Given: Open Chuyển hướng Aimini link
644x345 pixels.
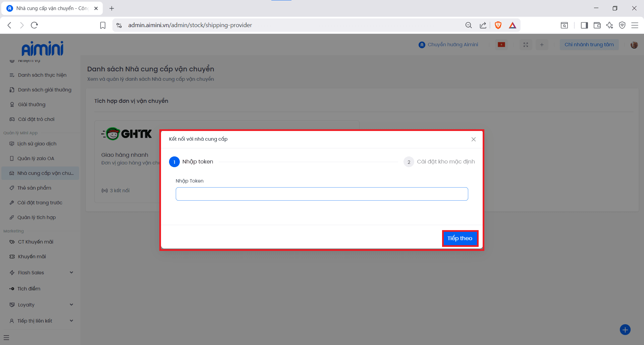Looking at the screenshot, I should point(448,45).
